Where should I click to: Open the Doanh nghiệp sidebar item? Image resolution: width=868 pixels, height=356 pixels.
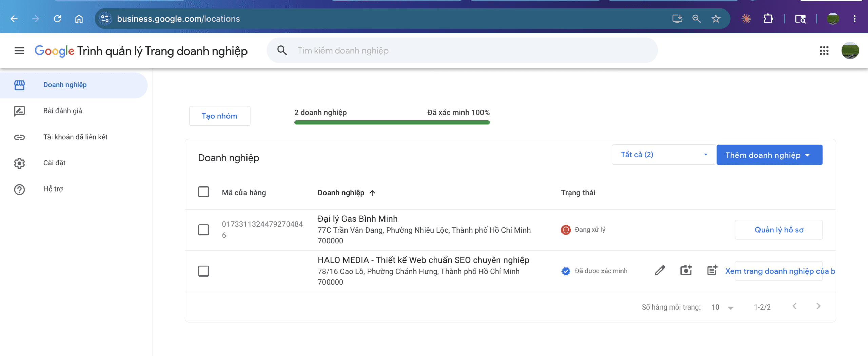(74, 85)
